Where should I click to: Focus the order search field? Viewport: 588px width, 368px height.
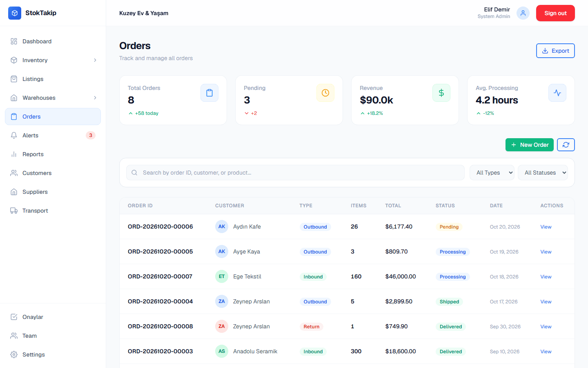tap(295, 173)
